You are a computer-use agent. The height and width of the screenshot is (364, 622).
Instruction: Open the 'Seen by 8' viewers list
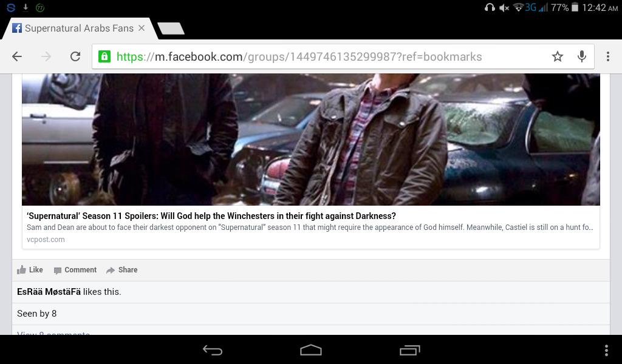(37, 314)
